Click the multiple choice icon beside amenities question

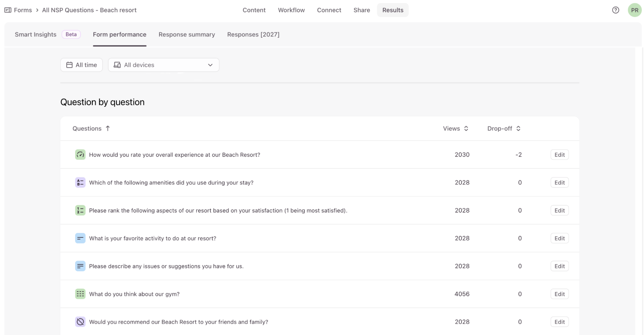tap(80, 182)
